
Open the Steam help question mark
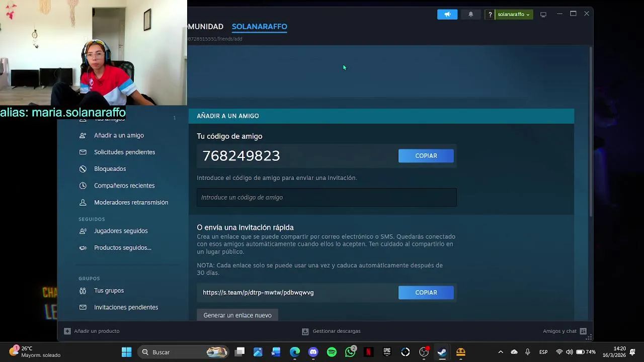tap(490, 15)
